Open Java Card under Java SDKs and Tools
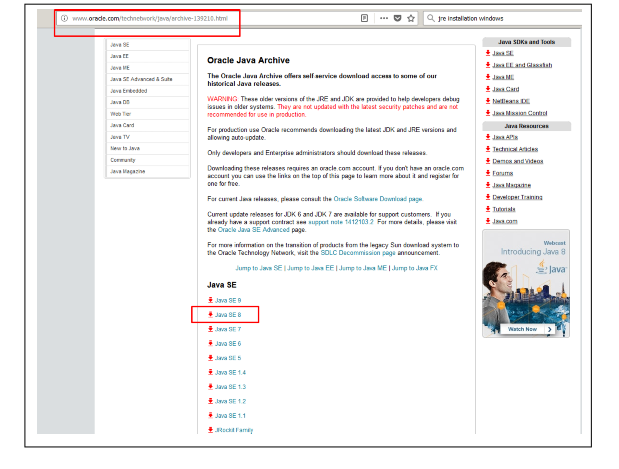Image resolution: width=619 pixels, height=469 pixels. (x=506, y=89)
